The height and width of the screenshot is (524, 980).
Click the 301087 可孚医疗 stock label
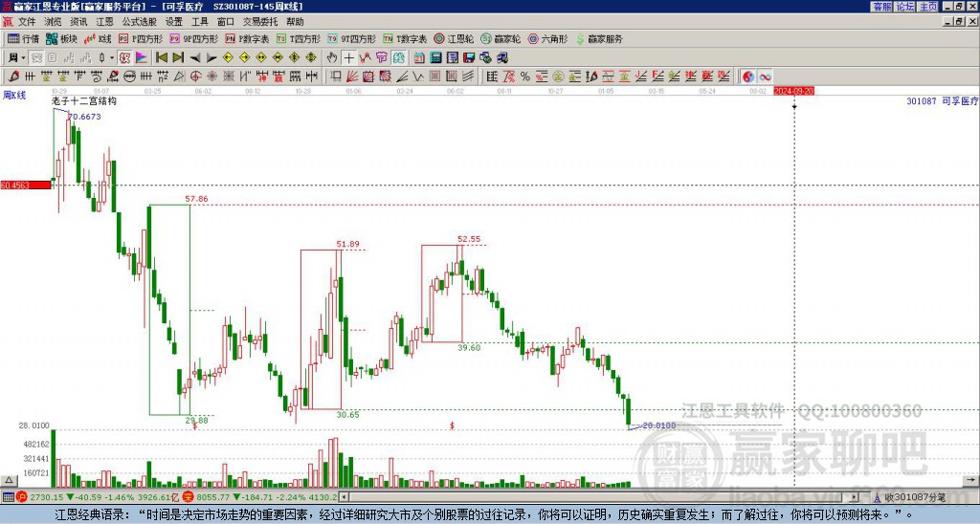(942, 100)
